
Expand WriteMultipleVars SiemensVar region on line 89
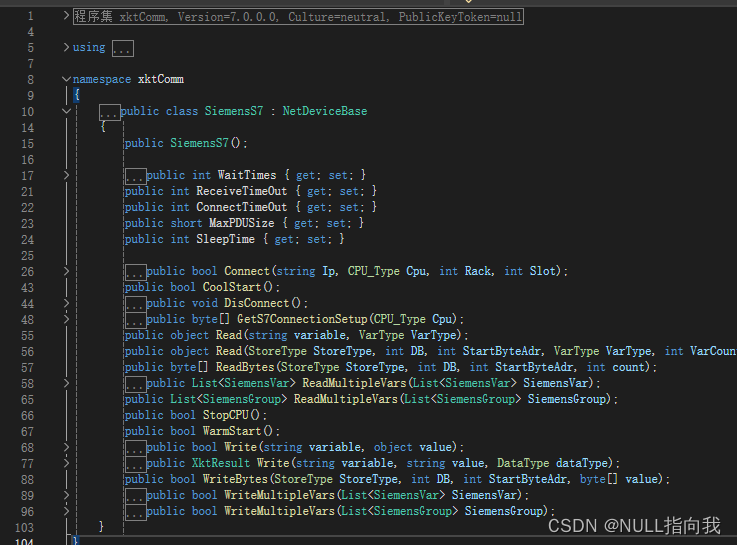point(66,495)
